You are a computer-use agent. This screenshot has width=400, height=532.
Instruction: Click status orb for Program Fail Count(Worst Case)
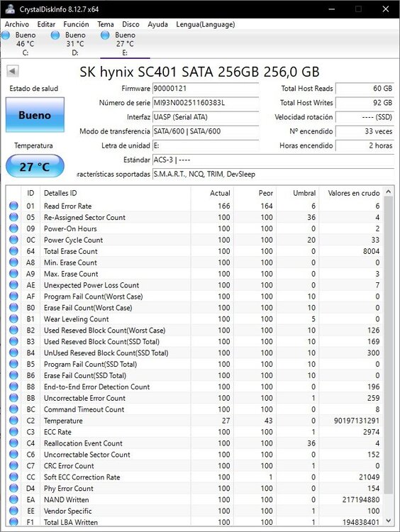click(x=14, y=297)
